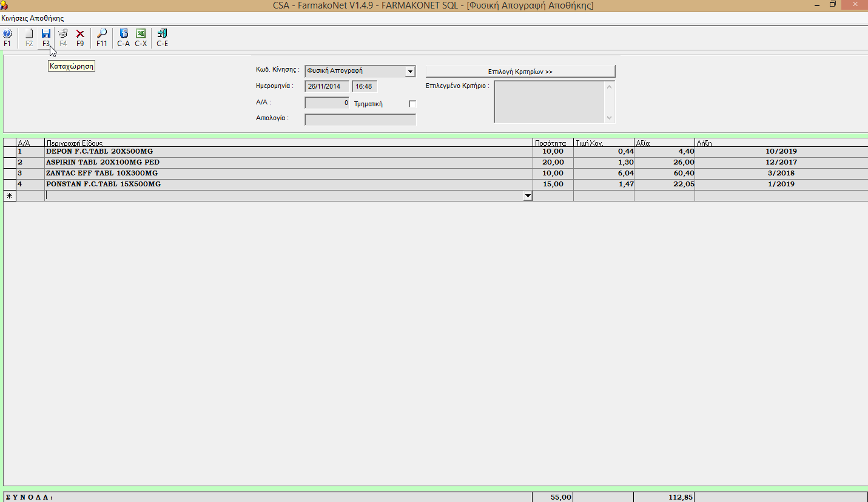Restore down the FarmakoNet window
Image resolution: width=868 pixels, height=502 pixels.
[833, 5]
